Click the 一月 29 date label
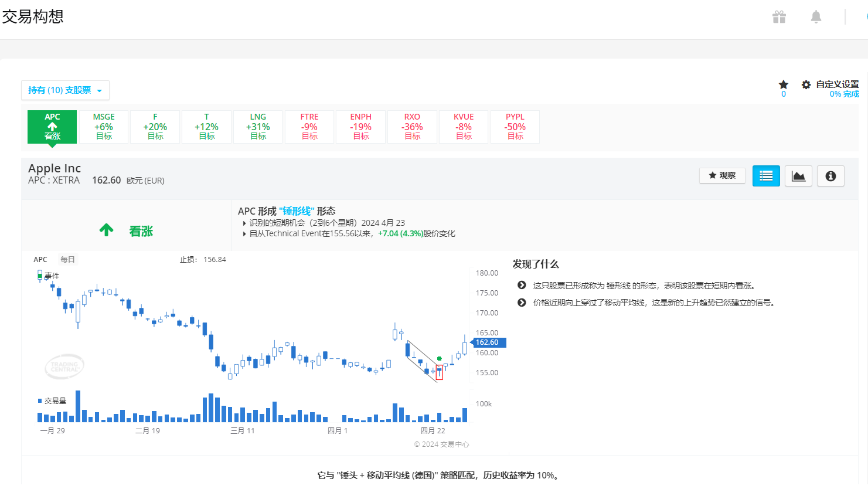The image size is (868, 489). (x=52, y=430)
